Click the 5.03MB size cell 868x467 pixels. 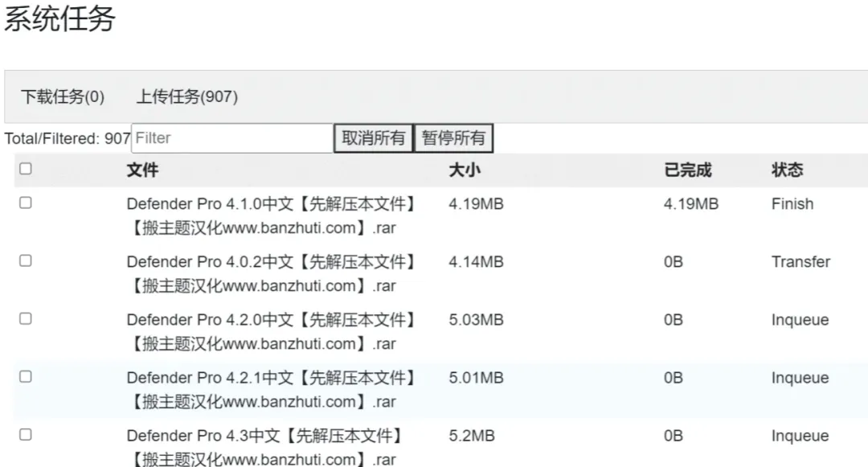pyautogui.click(x=476, y=320)
